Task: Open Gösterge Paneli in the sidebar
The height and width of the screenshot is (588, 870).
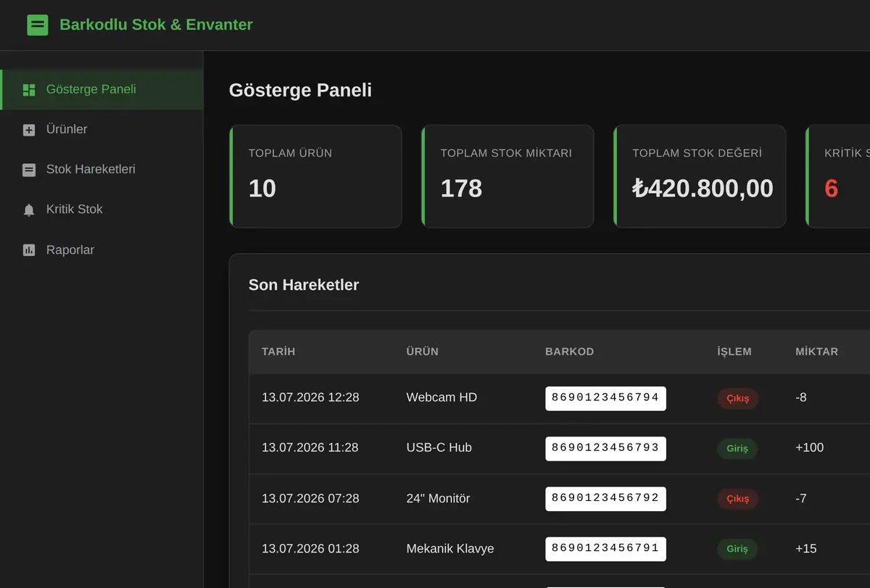Action: click(101, 90)
